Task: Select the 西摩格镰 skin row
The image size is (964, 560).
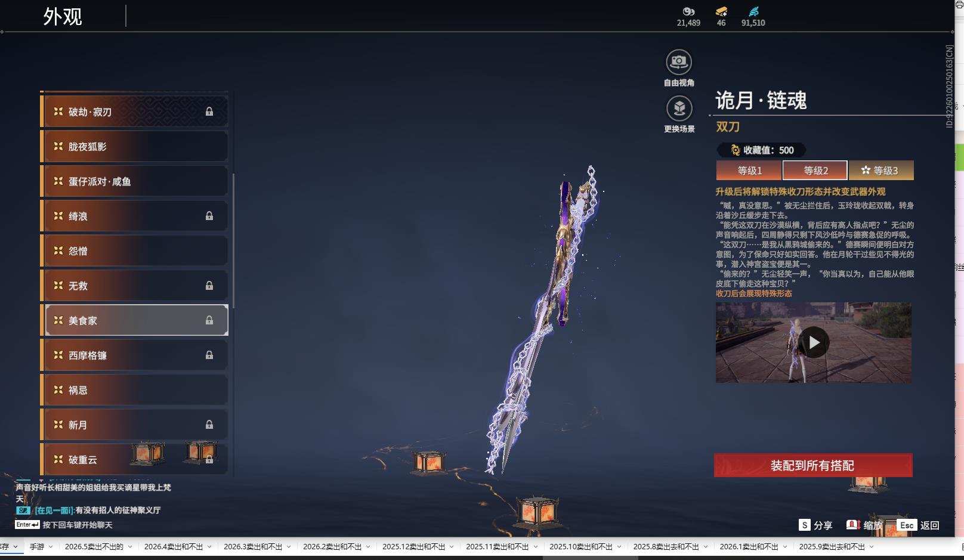Action: click(134, 355)
